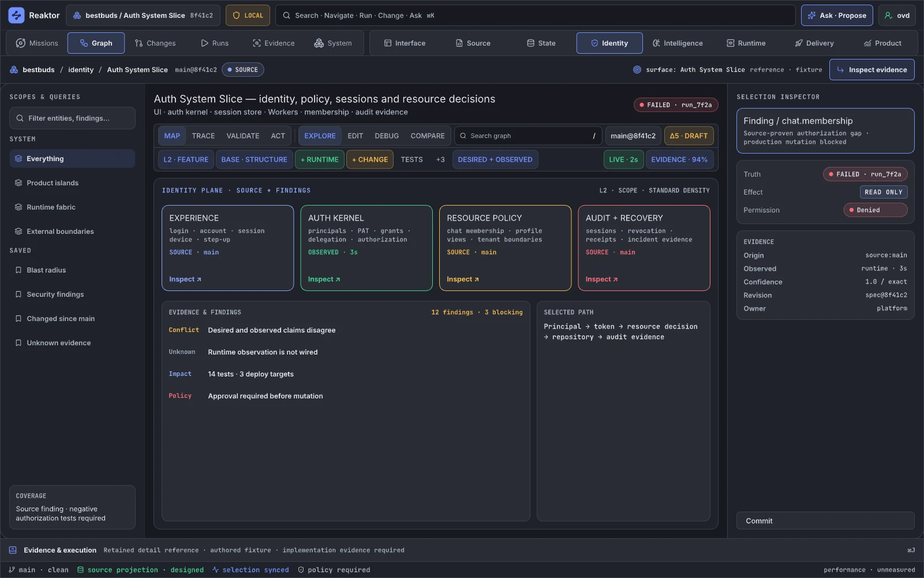
Task: Toggle the SOURCE pill in breadcrumb
Action: [x=243, y=70]
